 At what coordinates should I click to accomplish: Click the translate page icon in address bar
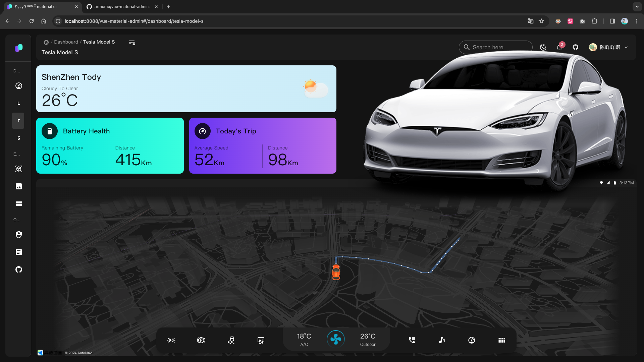(531, 21)
